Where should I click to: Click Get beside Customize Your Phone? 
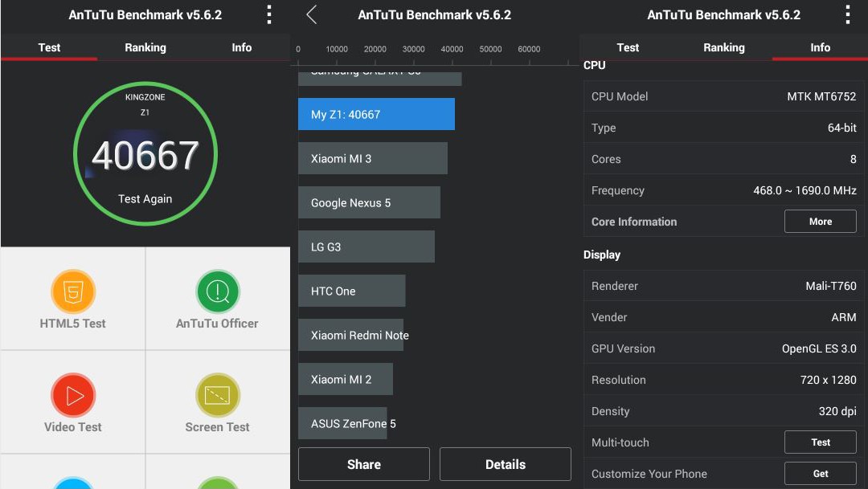(821, 474)
